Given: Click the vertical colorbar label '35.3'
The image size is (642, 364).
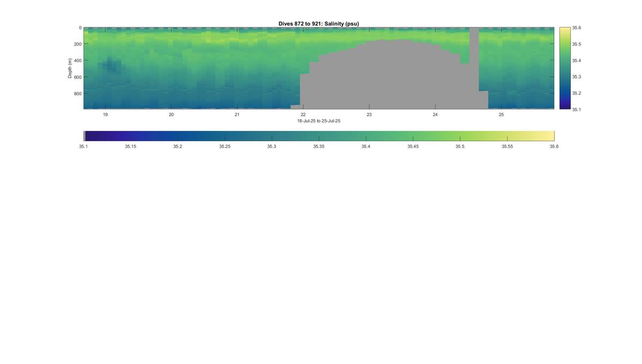Looking at the screenshot, I should pos(577,77).
